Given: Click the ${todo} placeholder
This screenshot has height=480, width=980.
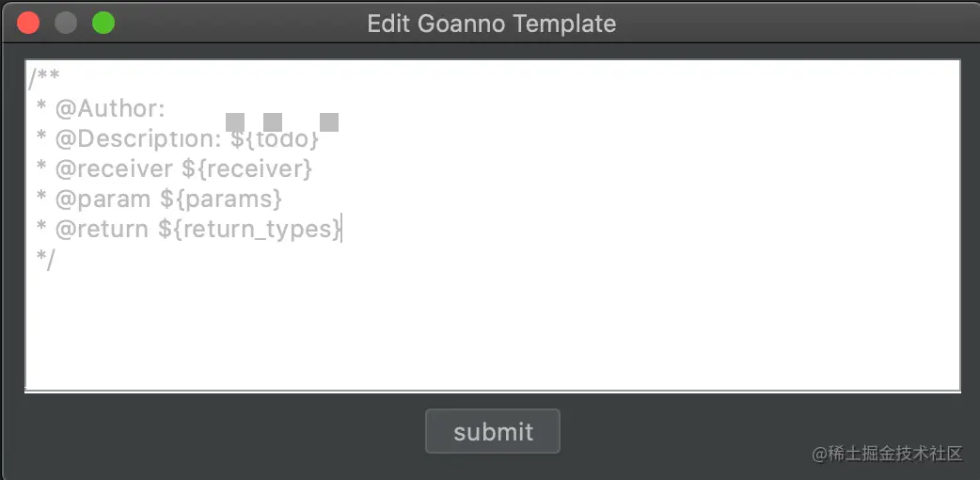Looking at the screenshot, I should (275, 139).
